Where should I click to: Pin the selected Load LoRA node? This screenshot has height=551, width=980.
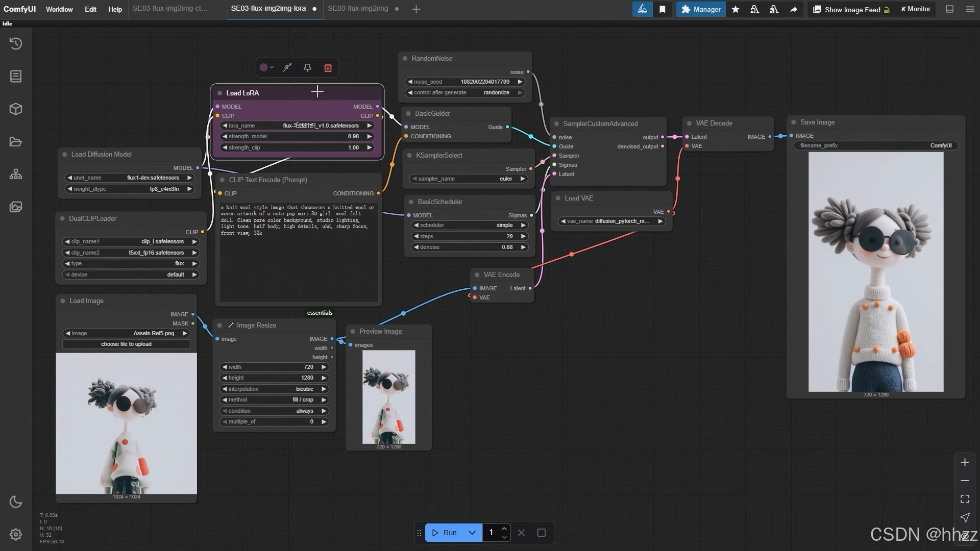click(x=307, y=68)
